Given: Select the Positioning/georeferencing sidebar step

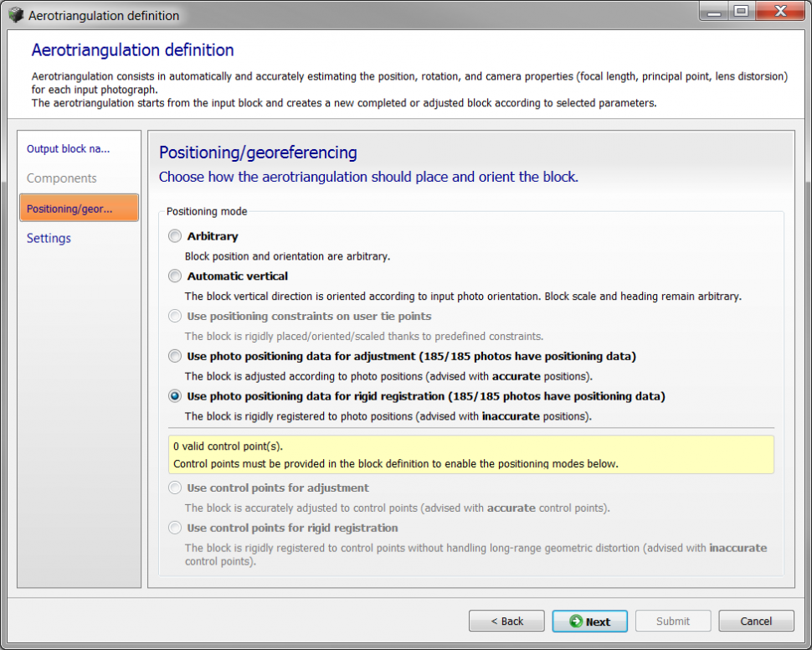Looking at the screenshot, I should 79,209.
